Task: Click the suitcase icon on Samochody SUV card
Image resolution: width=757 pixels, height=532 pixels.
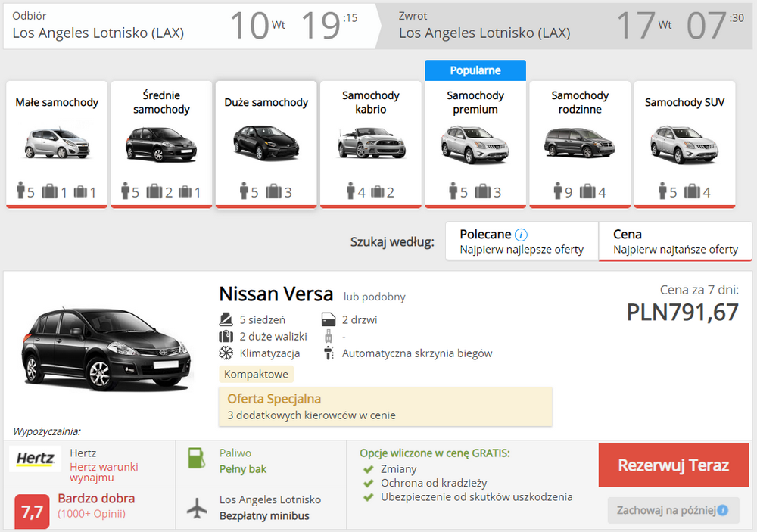Action: (x=692, y=191)
